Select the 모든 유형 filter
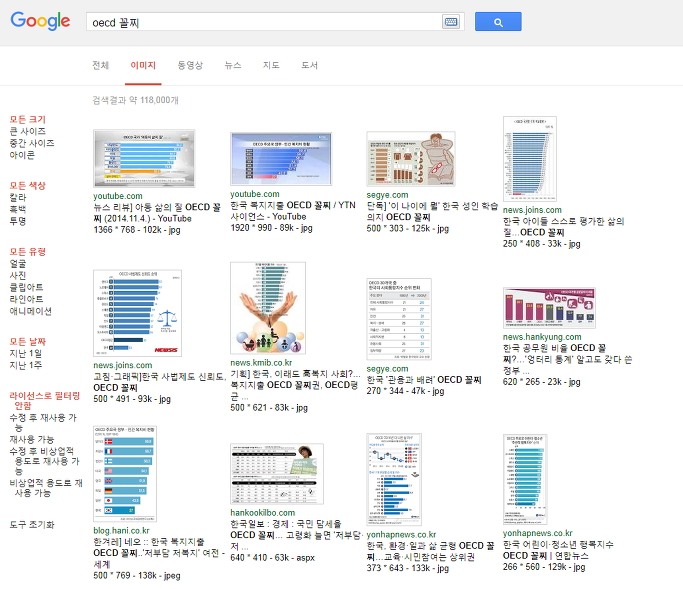 point(27,252)
